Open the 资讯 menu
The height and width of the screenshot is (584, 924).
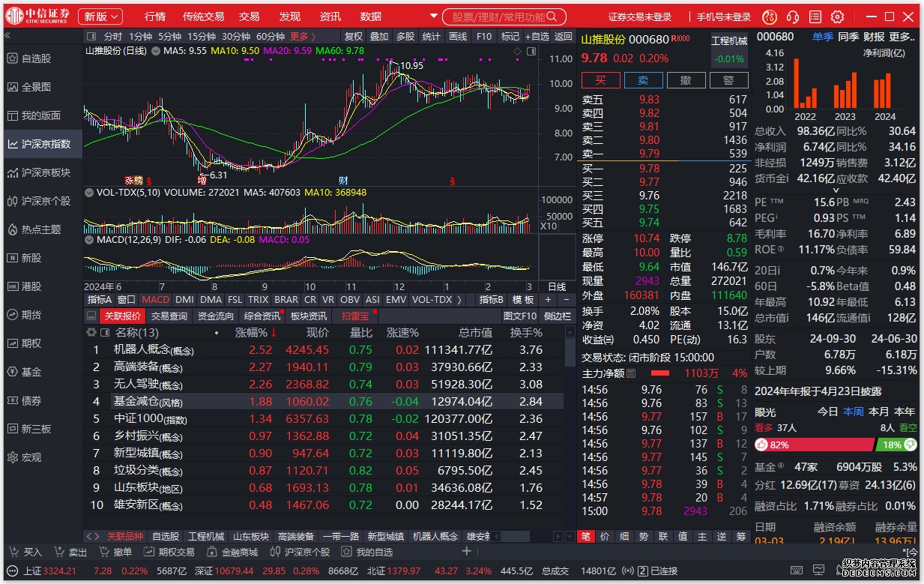click(330, 16)
